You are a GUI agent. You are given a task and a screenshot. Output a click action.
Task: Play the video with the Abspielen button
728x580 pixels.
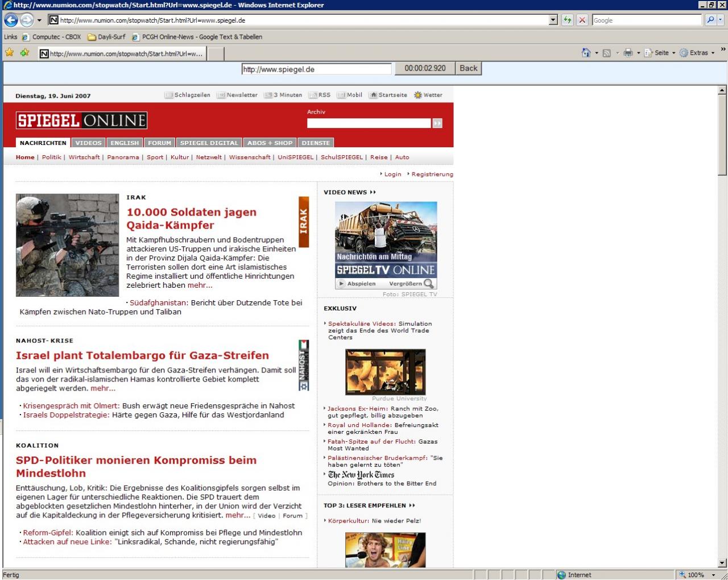coord(357,284)
